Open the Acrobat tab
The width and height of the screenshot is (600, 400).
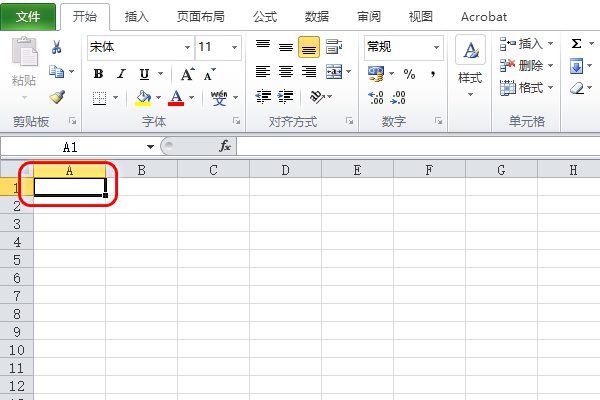tap(484, 17)
